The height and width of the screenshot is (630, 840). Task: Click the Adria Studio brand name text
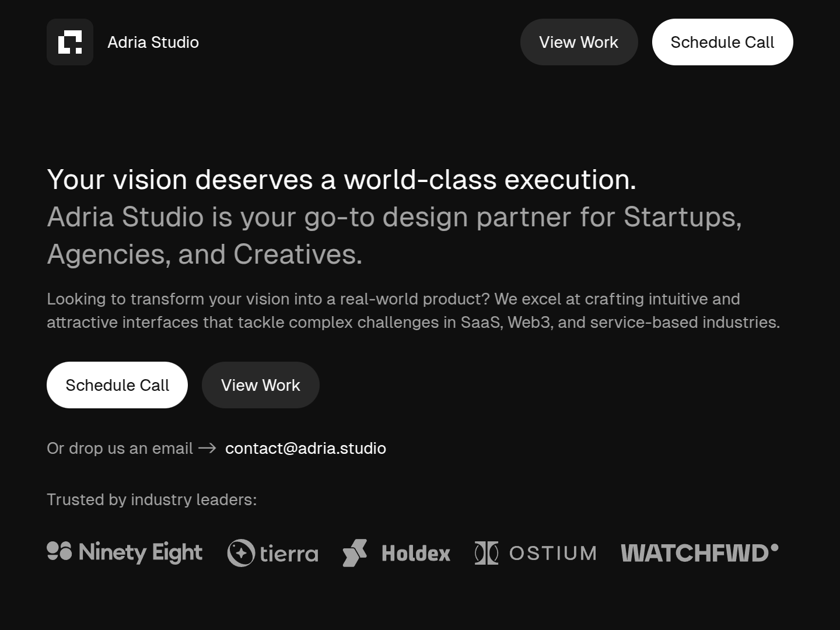click(x=153, y=42)
